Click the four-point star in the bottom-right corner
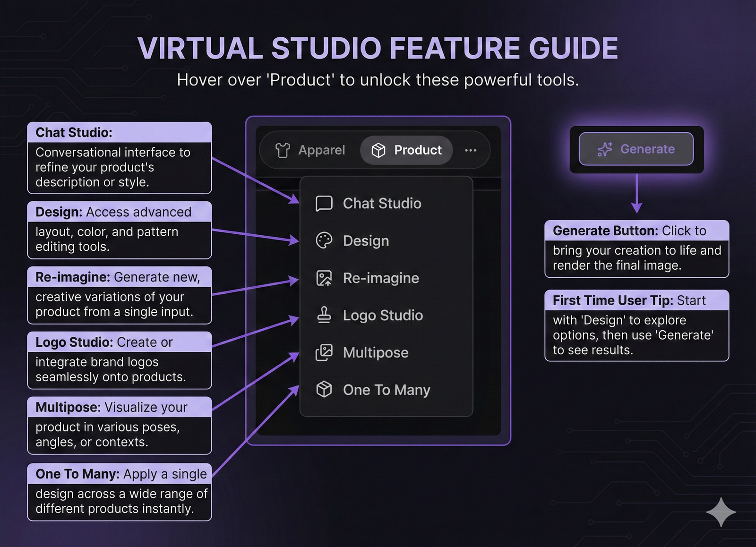 [x=721, y=513]
